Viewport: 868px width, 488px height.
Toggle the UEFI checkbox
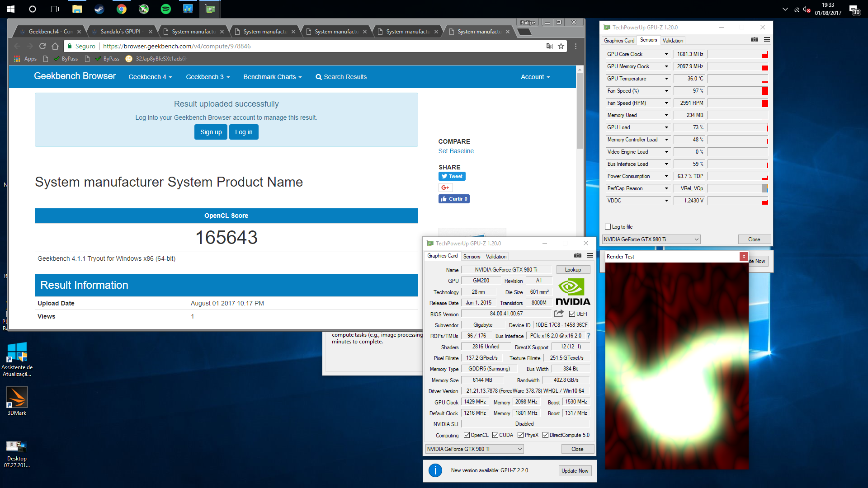(572, 314)
